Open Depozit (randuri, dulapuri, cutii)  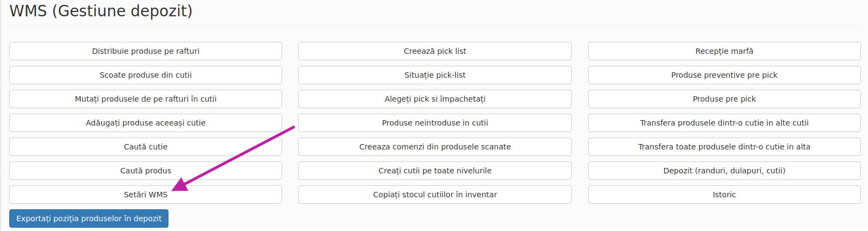coord(725,171)
